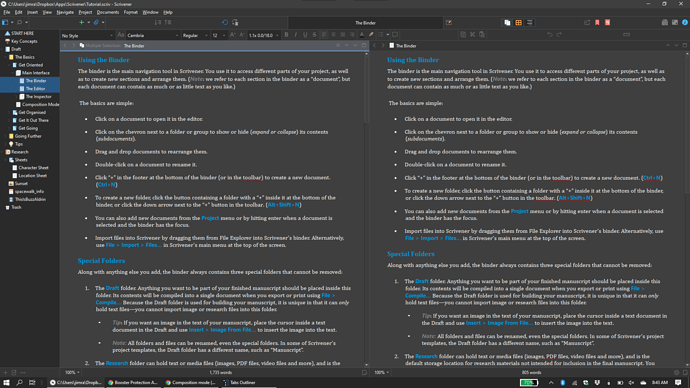690x388 pixels.
Task: Click the highlighter pen icon
Action: pyautogui.click(x=371, y=35)
